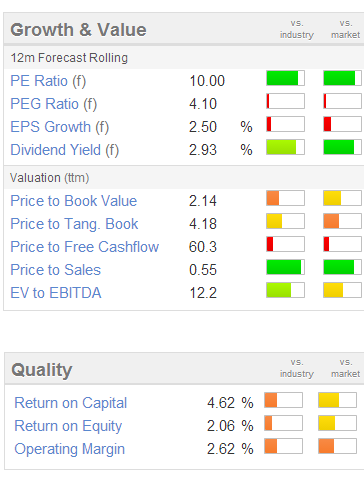This screenshot has height=479, width=364.
Task: Open Price to Tang. Book link
Action: pyautogui.click(x=74, y=224)
